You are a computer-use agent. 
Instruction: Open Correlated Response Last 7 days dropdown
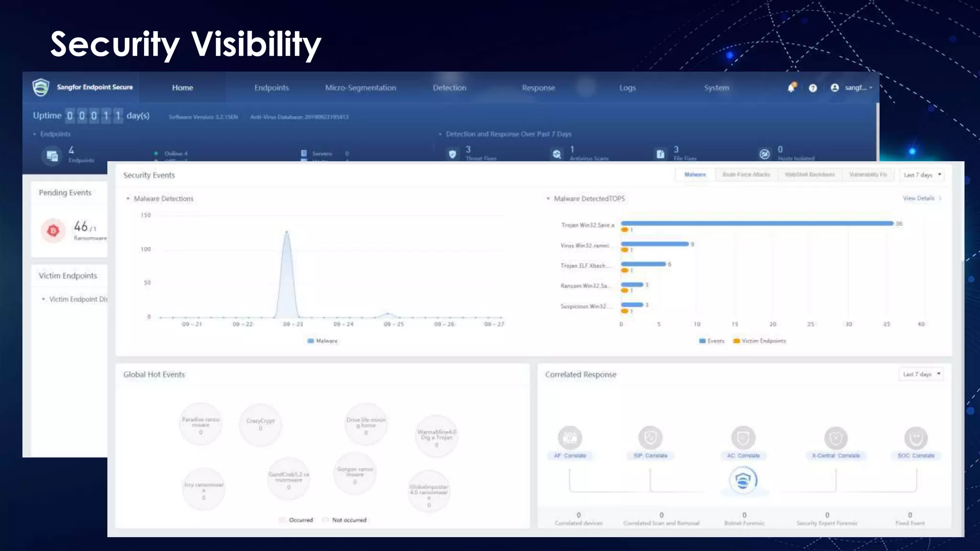[921, 374]
